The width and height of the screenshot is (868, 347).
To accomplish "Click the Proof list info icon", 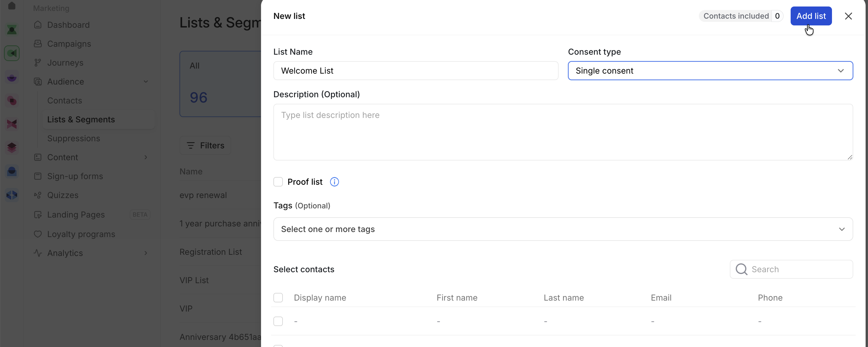I will click(334, 182).
